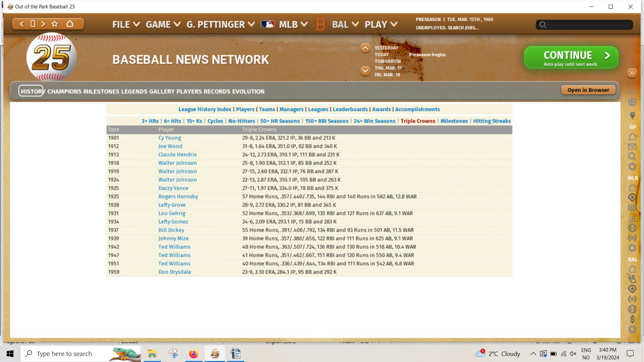Select the RECORDS tab
Image resolution: width=644 pixels, height=362 pixels.
coord(217,91)
